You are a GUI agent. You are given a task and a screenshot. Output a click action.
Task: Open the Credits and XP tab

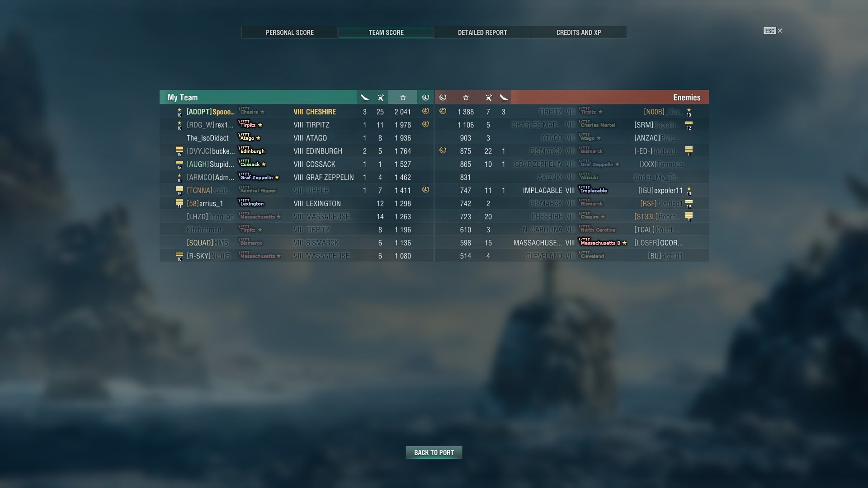(x=579, y=33)
